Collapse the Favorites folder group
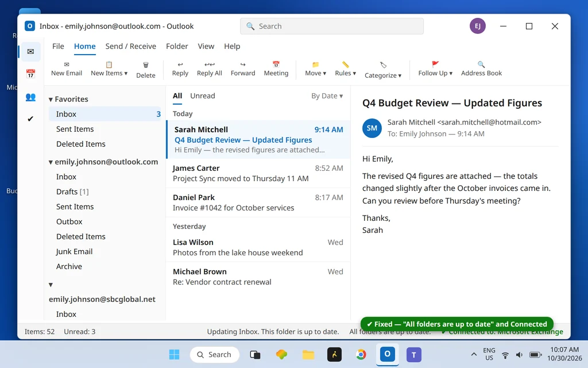 (51, 99)
